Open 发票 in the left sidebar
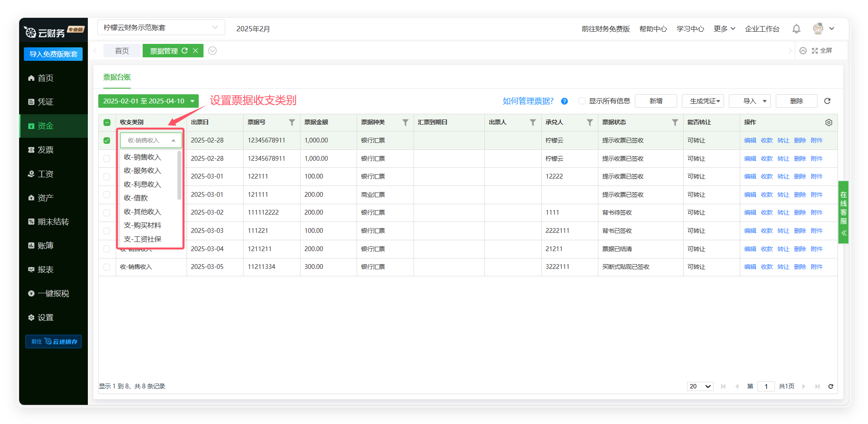The width and height of the screenshot is (868, 424). point(45,150)
